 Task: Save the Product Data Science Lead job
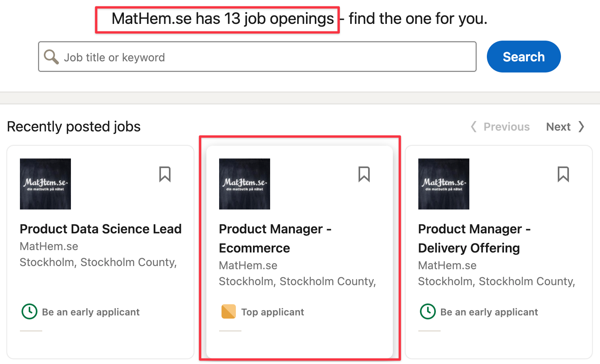click(x=165, y=174)
